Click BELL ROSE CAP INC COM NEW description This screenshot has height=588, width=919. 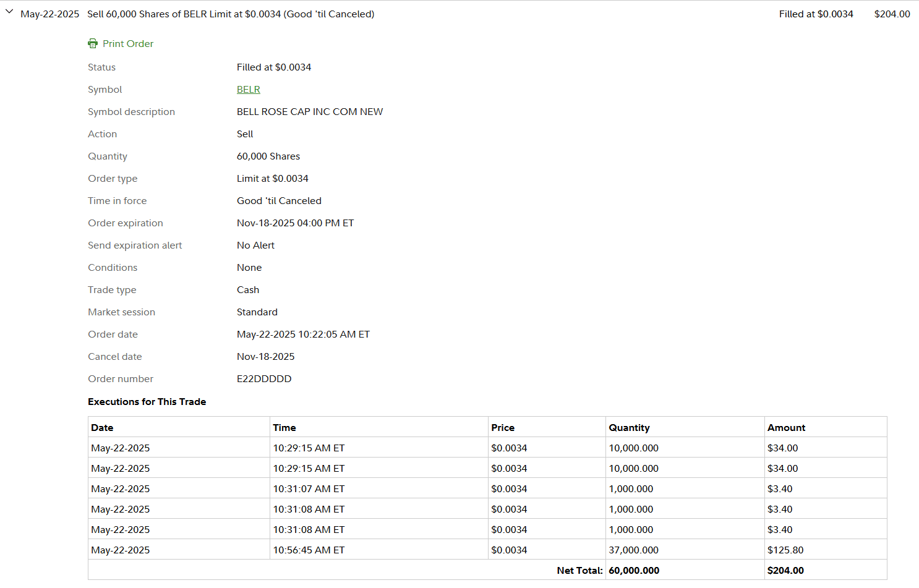(x=310, y=112)
